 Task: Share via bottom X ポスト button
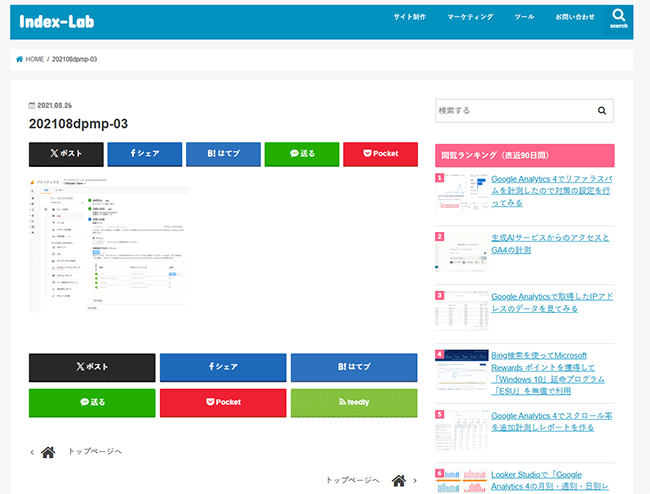[x=92, y=368]
